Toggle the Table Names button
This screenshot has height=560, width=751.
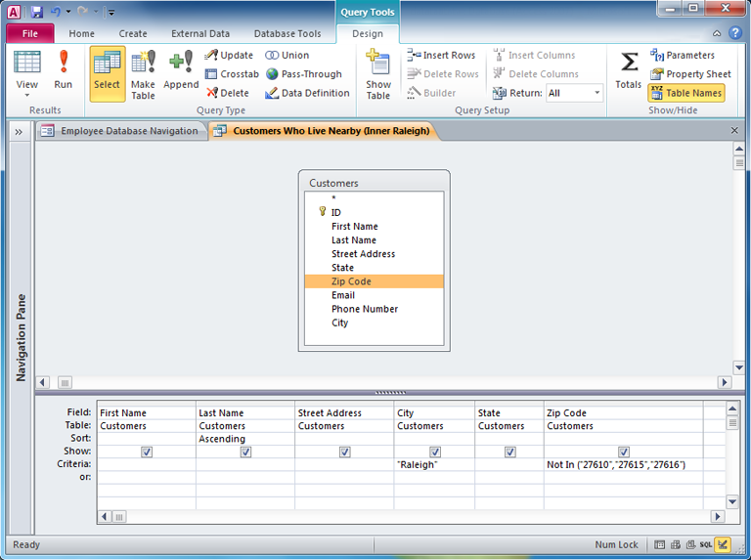(685, 93)
